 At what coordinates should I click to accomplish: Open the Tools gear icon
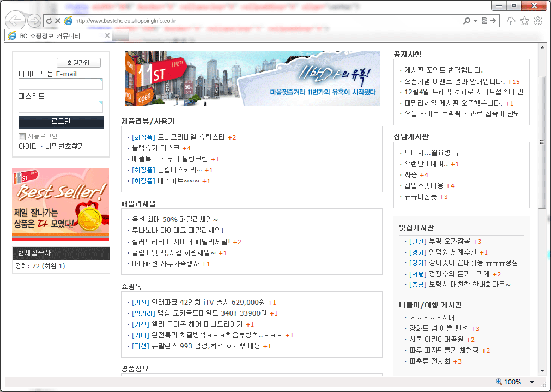(x=537, y=21)
